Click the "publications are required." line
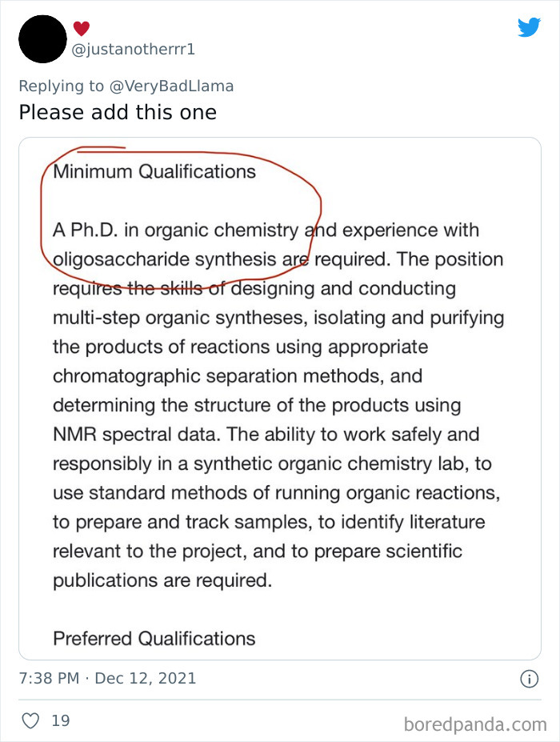Viewport: 560px width, 742px height. click(x=162, y=580)
